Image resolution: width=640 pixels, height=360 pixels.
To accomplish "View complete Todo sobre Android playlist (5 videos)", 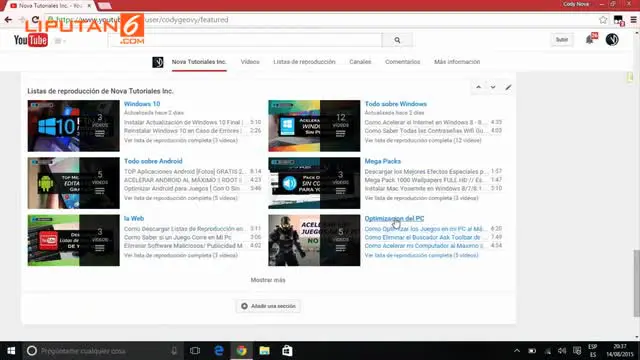I will click(180, 198).
